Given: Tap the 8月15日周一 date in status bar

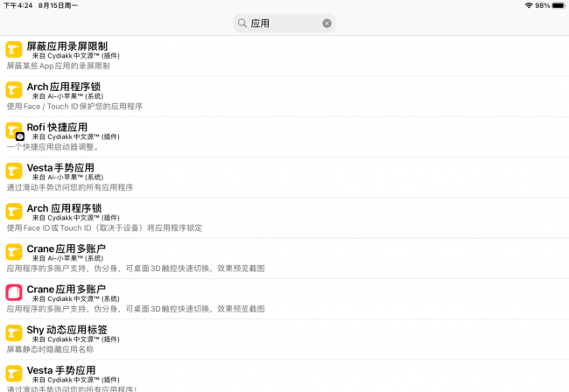Looking at the screenshot, I should (58, 5).
